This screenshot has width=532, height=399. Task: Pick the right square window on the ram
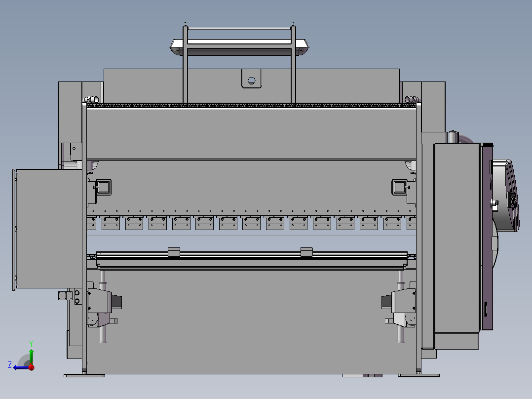399,187
